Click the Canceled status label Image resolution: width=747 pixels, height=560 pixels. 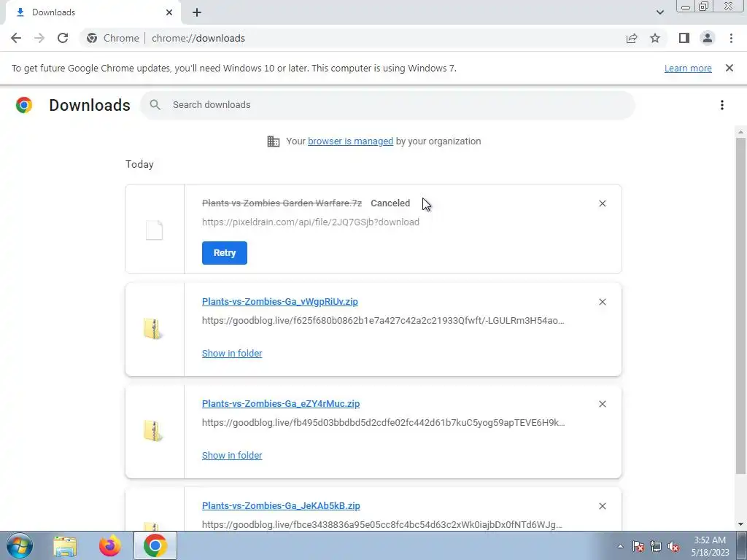tap(390, 203)
